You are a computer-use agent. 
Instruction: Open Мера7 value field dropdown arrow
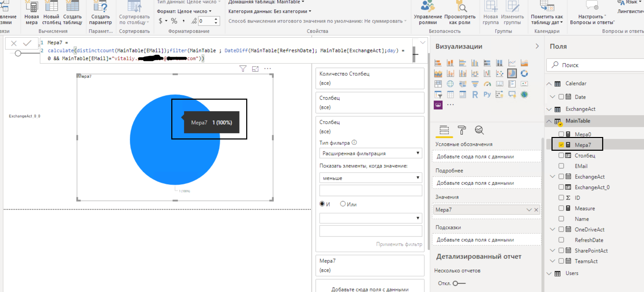(529, 210)
